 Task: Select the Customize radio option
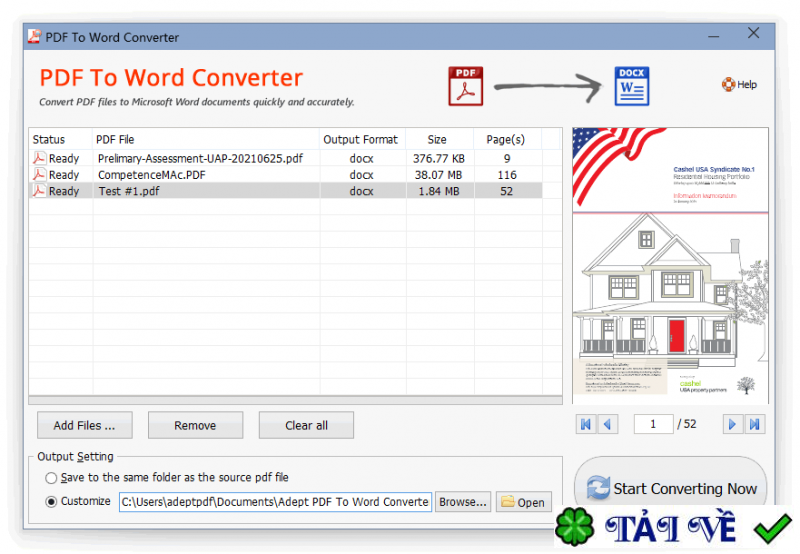[51, 501]
